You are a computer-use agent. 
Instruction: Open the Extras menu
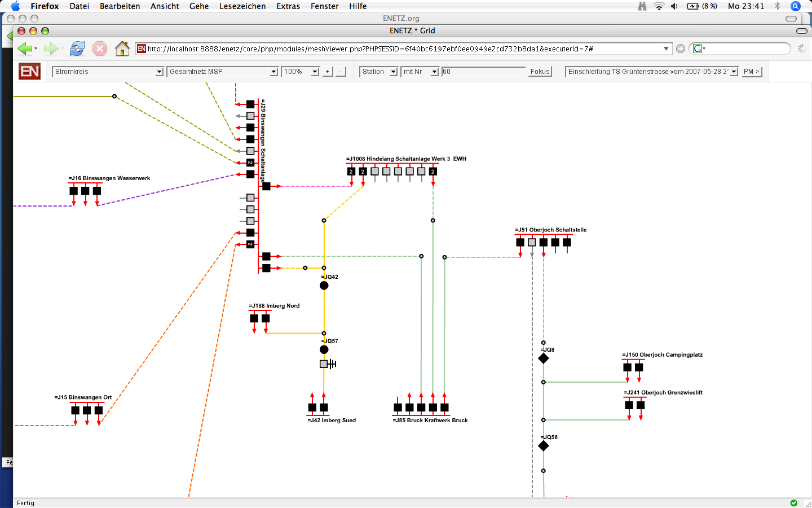pos(288,6)
